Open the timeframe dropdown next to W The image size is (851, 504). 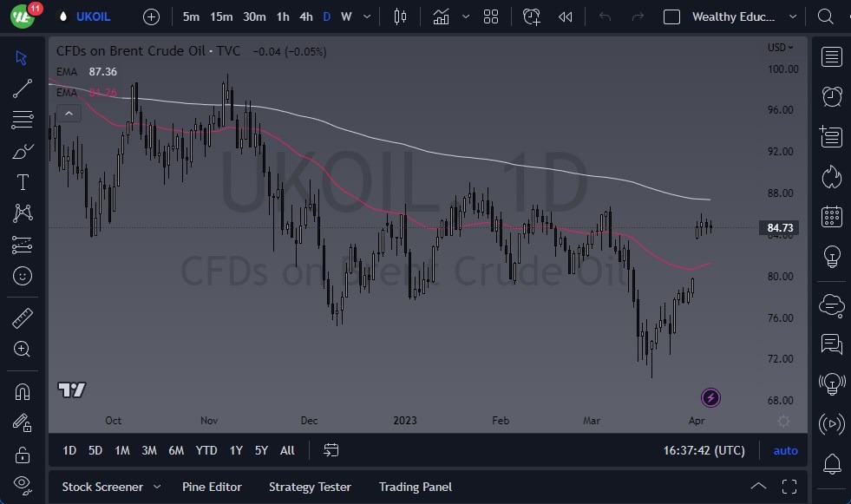coord(365,16)
